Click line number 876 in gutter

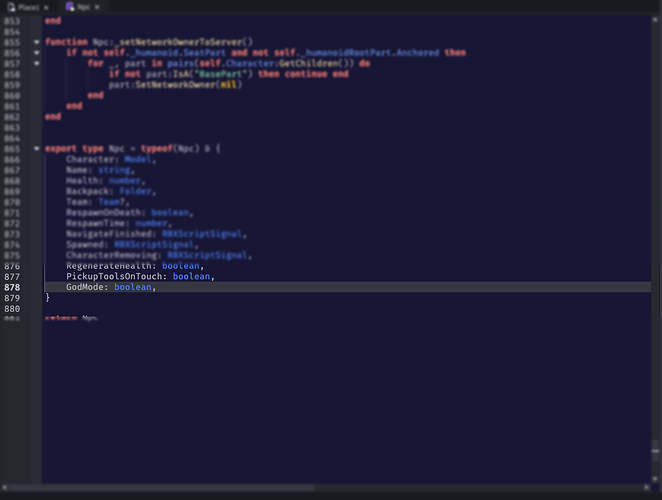12,266
